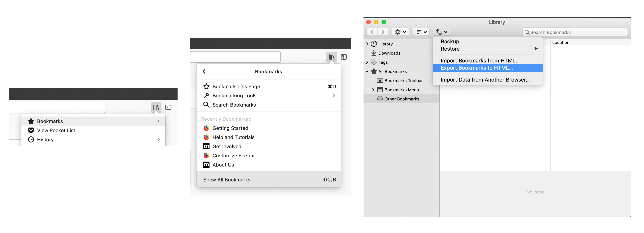Image resolution: width=644 pixels, height=233 pixels.
Task: Go back from Bookmarks panel
Action: coord(204,72)
